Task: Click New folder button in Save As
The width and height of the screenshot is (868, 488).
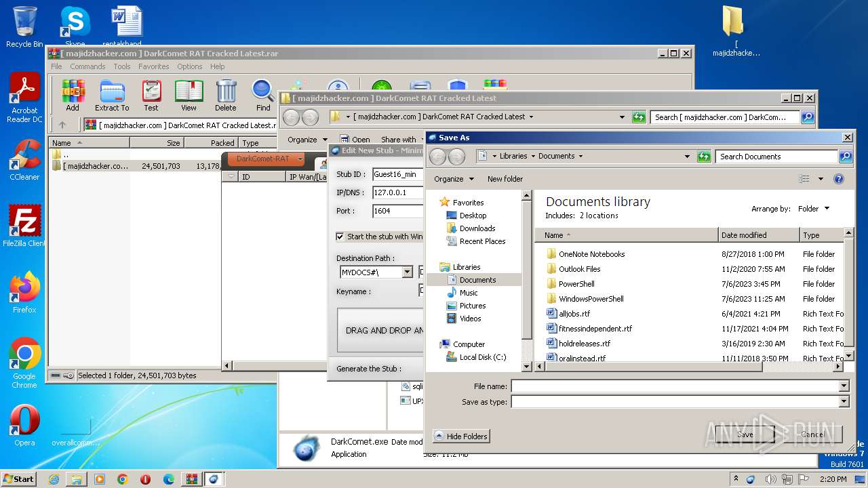Action: coord(505,179)
